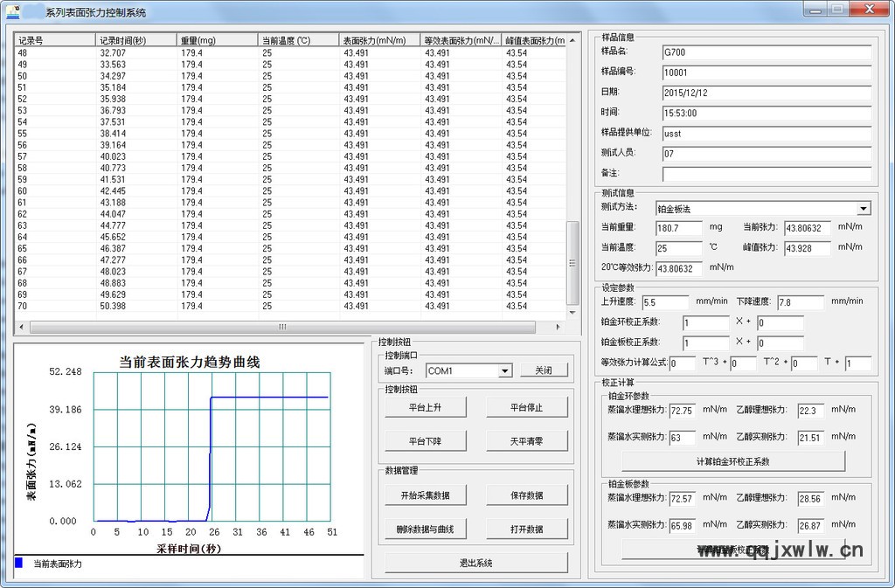Image resolution: width=895 pixels, height=588 pixels.
Task: Click 铂金板 蒸馏水实测张力 field showing 65.98
Action: pos(683,525)
